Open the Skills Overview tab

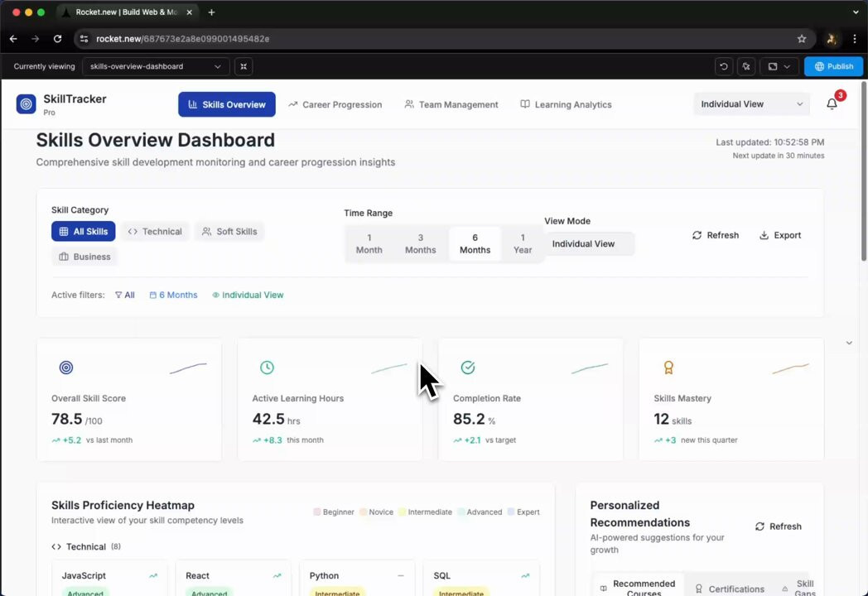(227, 104)
